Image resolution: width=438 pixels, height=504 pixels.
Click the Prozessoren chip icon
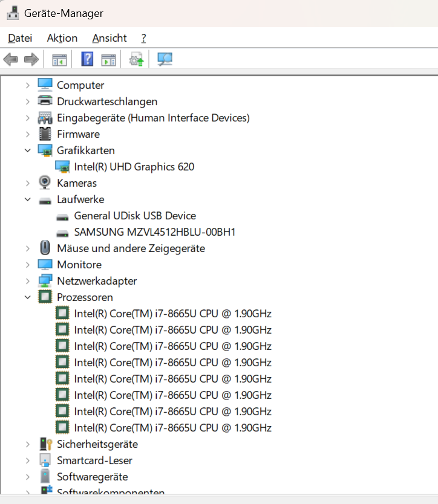coord(45,297)
